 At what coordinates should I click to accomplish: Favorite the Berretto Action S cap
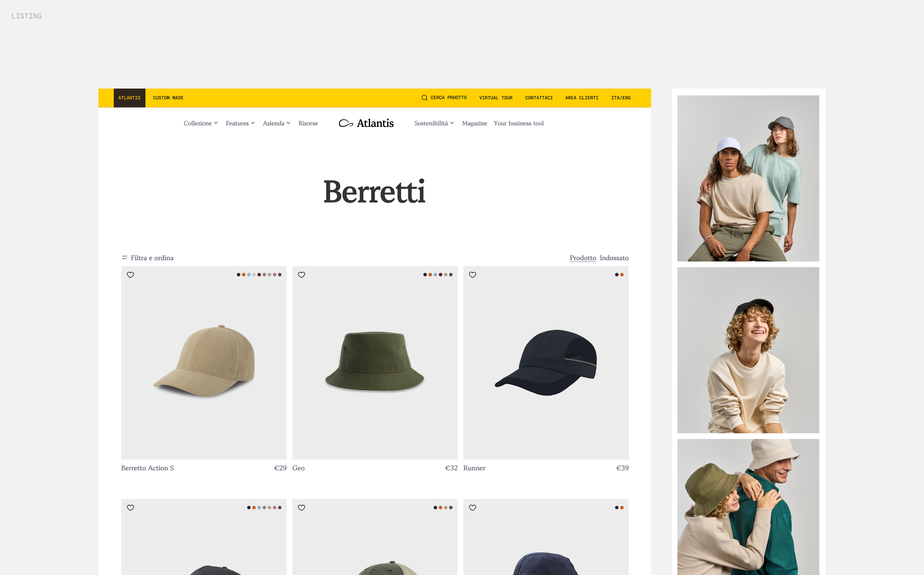pyautogui.click(x=130, y=275)
